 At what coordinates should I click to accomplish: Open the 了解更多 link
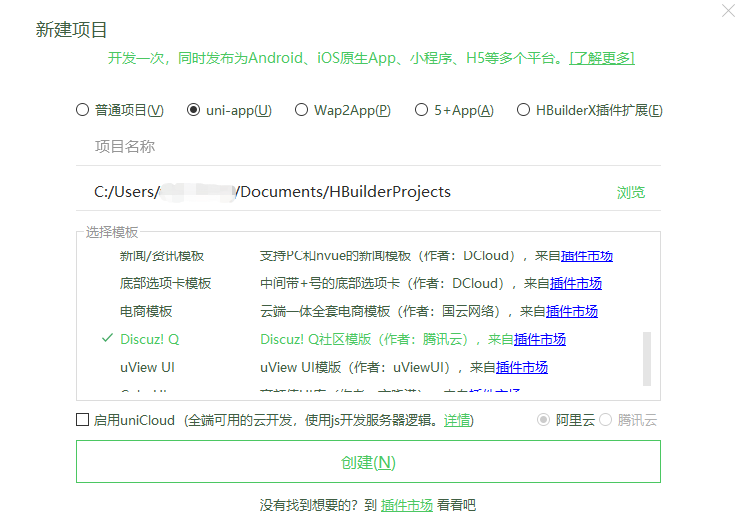tap(601, 58)
